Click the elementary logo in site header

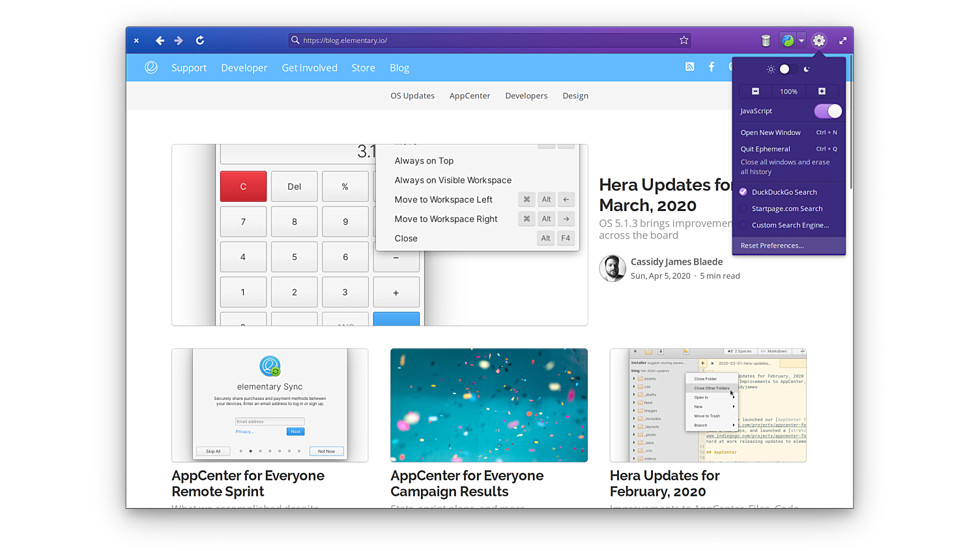click(x=151, y=68)
